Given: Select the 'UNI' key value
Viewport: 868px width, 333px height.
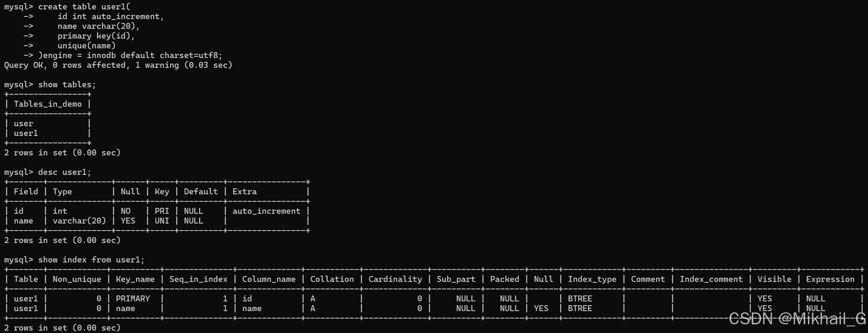Looking at the screenshot, I should [x=162, y=221].
